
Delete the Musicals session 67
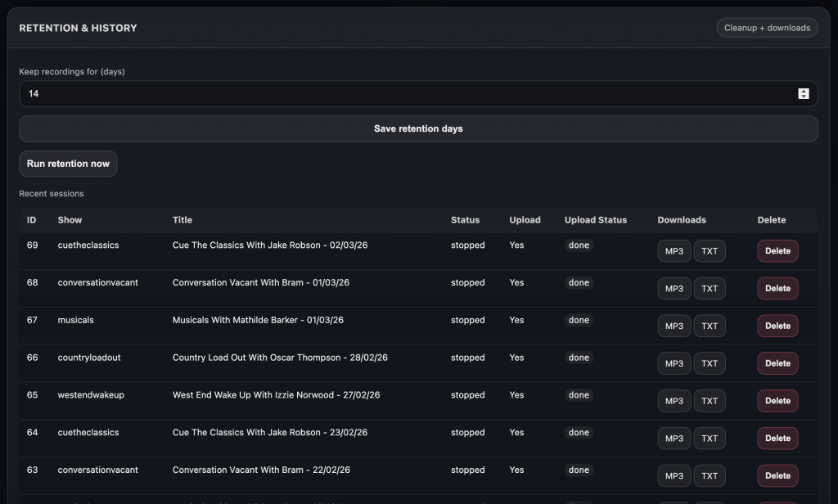point(777,326)
